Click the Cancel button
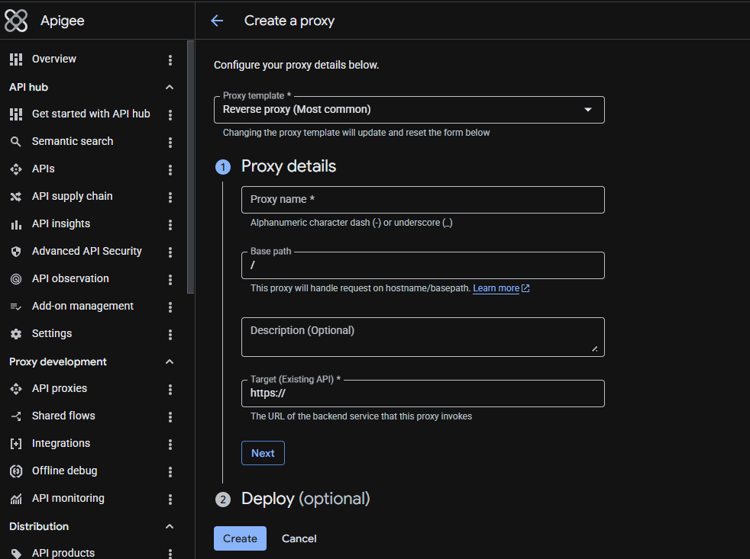The height and width of the screenshot is (559, 750). coord(299,538)
